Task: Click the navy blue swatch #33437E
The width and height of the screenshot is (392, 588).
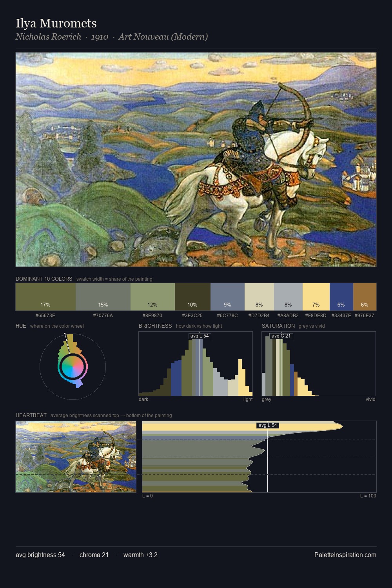Action: point(341,297)
